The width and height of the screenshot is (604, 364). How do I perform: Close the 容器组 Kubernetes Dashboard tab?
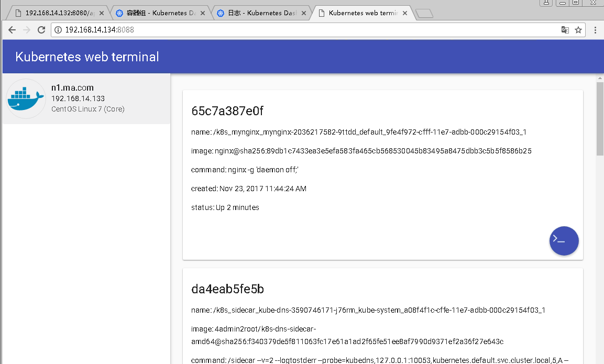pyautogui.click(x=203, y=13)
